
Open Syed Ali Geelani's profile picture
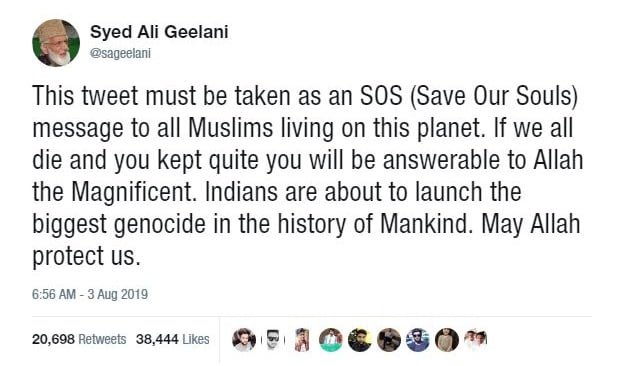pos(56,43)
